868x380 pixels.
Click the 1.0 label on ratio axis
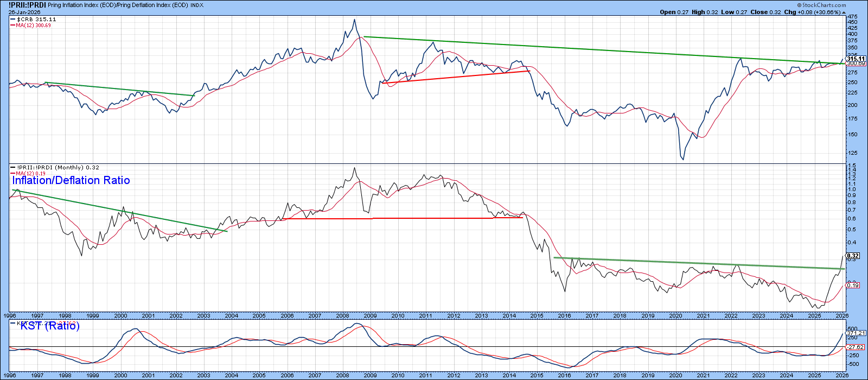[851, 189]
